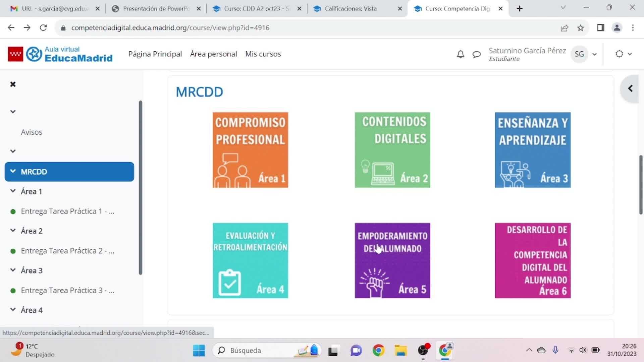This screenshot has width=644, height=362.
Task: Open Chrome side panel icon
Action: 600,28
